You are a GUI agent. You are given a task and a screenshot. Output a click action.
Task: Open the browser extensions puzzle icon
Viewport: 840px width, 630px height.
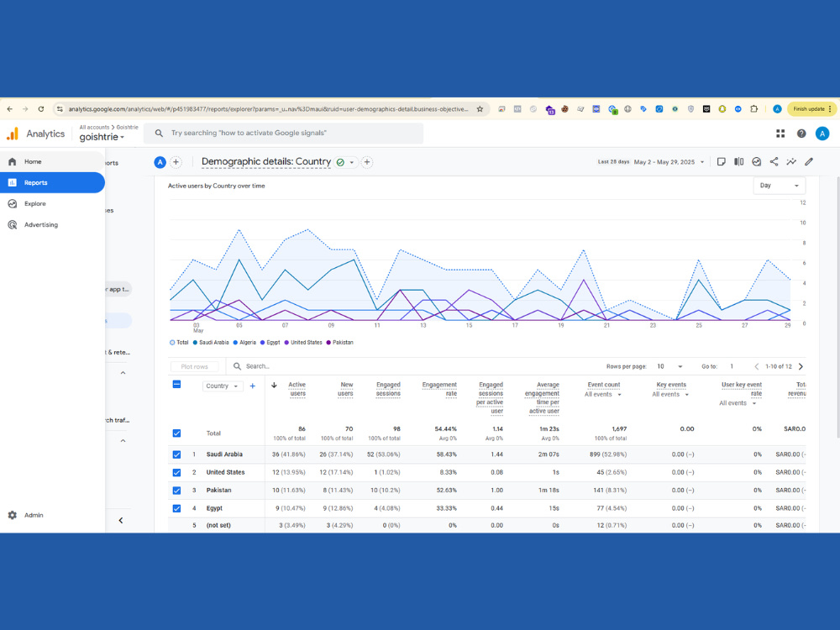(x=753, y=108)
